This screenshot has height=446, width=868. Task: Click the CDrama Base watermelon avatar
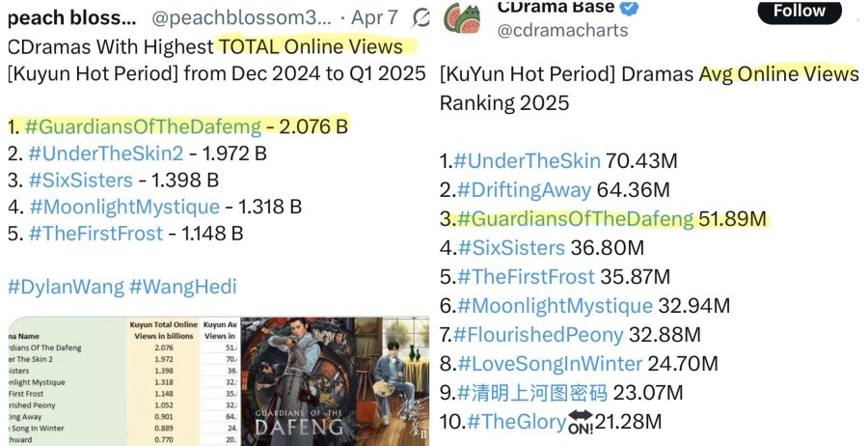pyautogui.click(x=463, y=18)
